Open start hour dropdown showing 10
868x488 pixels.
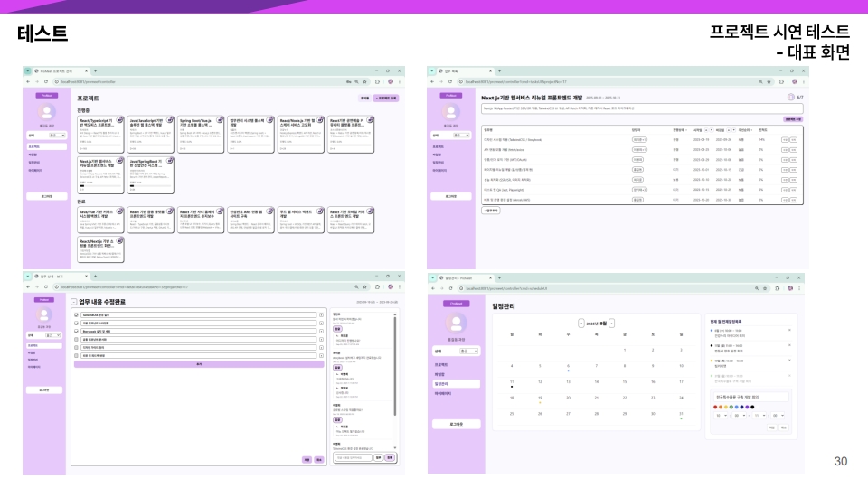722,415
